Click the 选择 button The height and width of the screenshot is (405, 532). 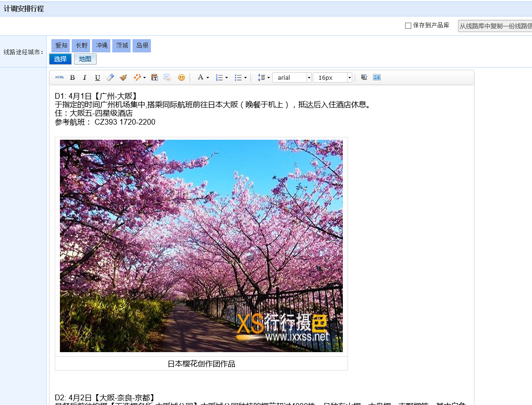click(x=60, y=59)
